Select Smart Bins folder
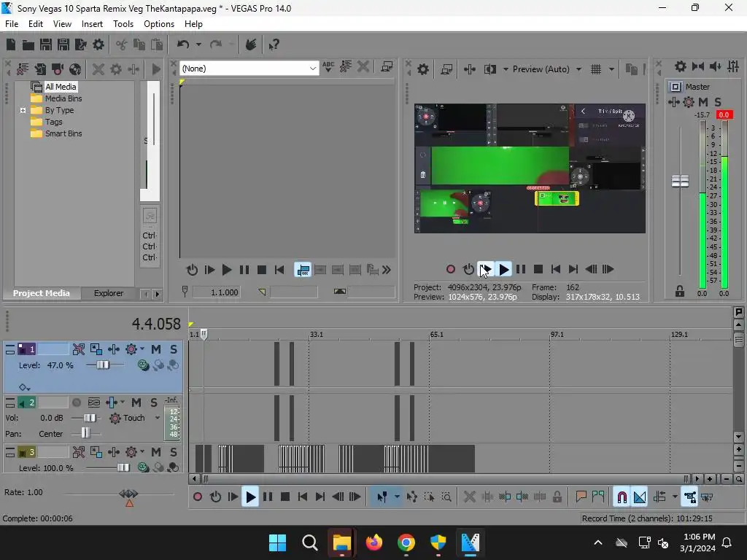The image size is (747, 560). (63, 134)
